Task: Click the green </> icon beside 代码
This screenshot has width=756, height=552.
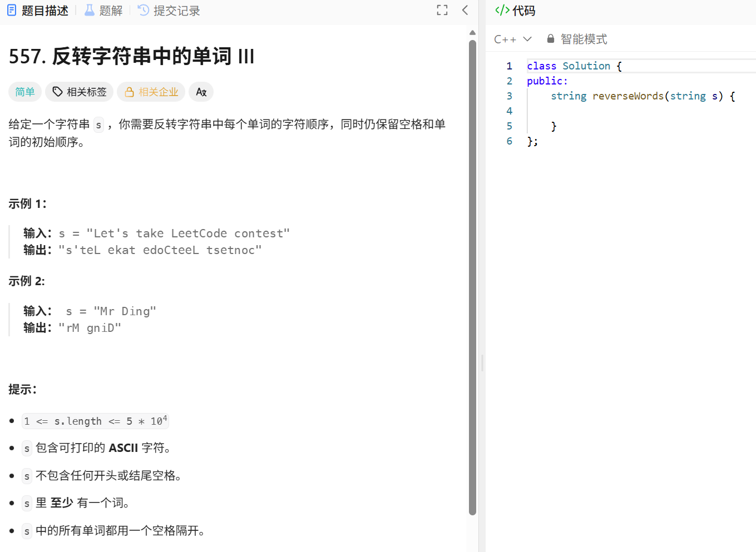Action: click(501, 9)
